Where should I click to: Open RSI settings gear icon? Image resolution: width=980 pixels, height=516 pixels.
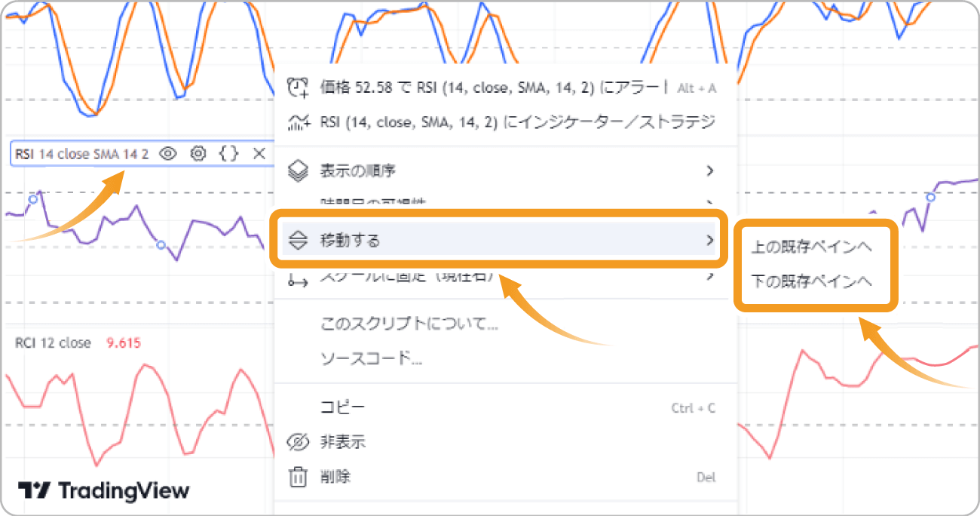pos(198,154)
